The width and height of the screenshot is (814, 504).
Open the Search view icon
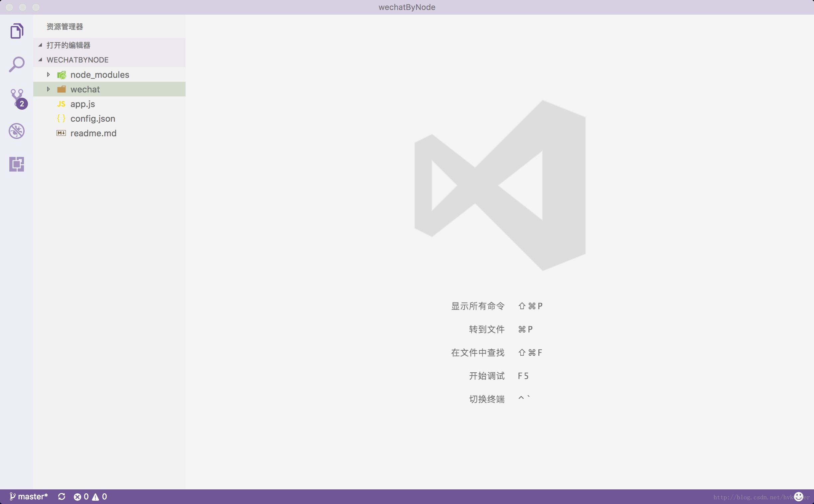17,64
